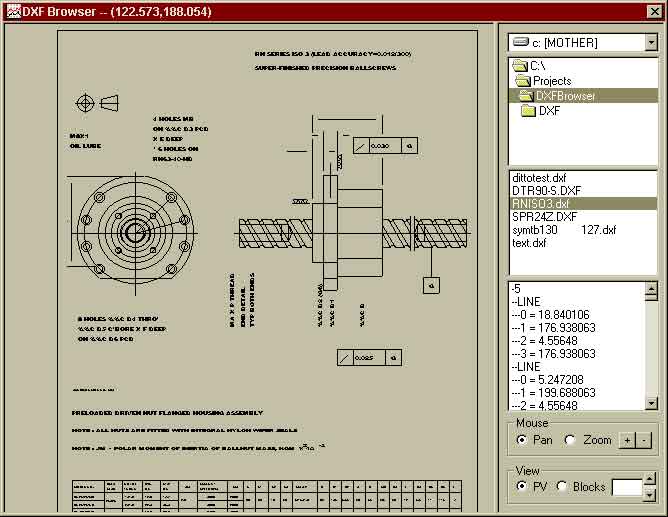
Task: Click the Blocks number input field
Action: point(627,487)
